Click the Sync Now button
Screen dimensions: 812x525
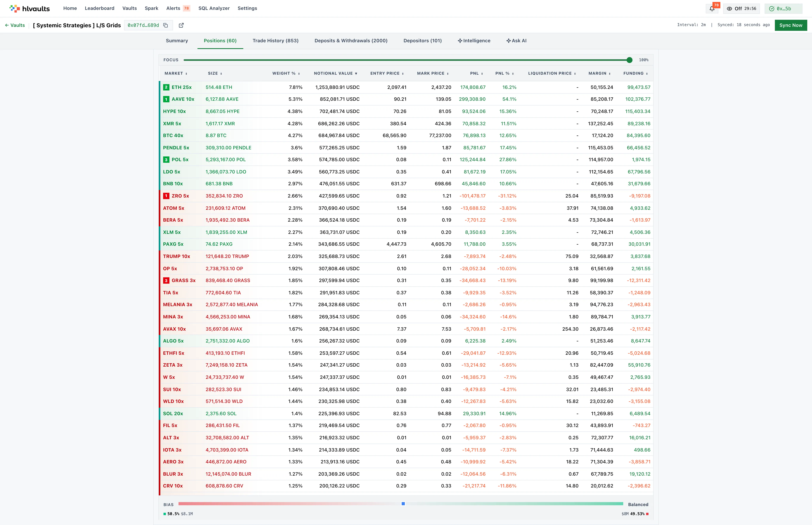click(x=790, y=25)
